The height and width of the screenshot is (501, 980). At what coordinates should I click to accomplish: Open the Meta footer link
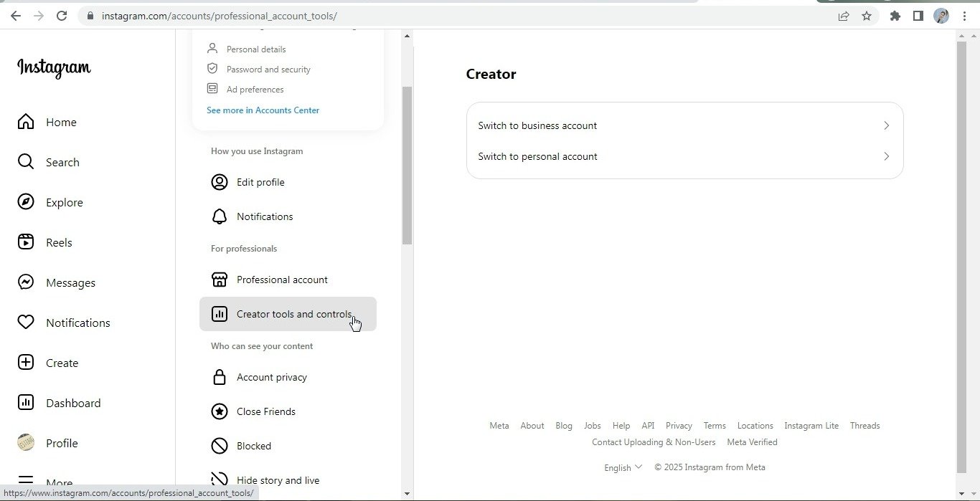[499, 426]
